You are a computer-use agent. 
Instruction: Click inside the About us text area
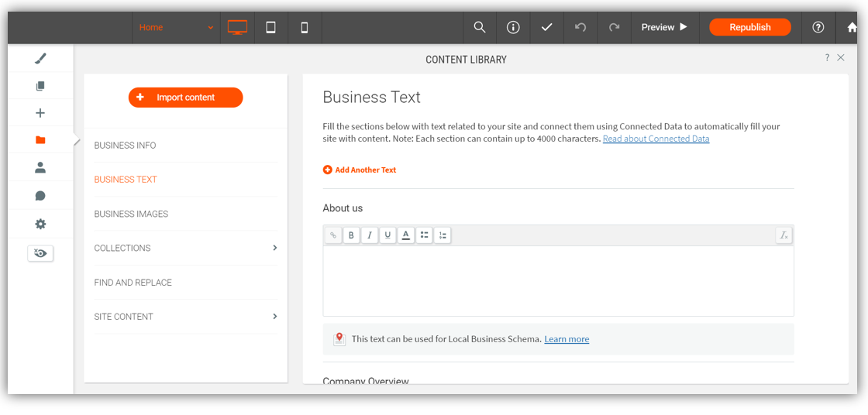click(558, 280)
